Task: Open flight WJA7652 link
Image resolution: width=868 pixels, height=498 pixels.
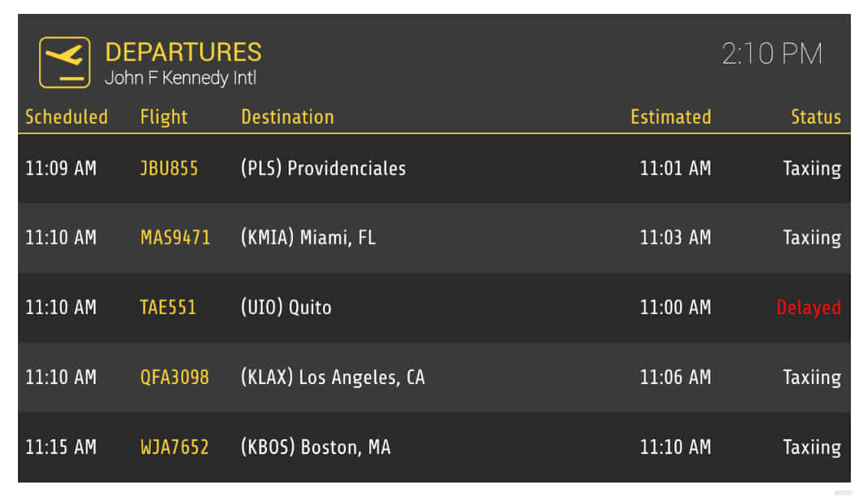Action: pyautogui.click(x=174, y=447)
